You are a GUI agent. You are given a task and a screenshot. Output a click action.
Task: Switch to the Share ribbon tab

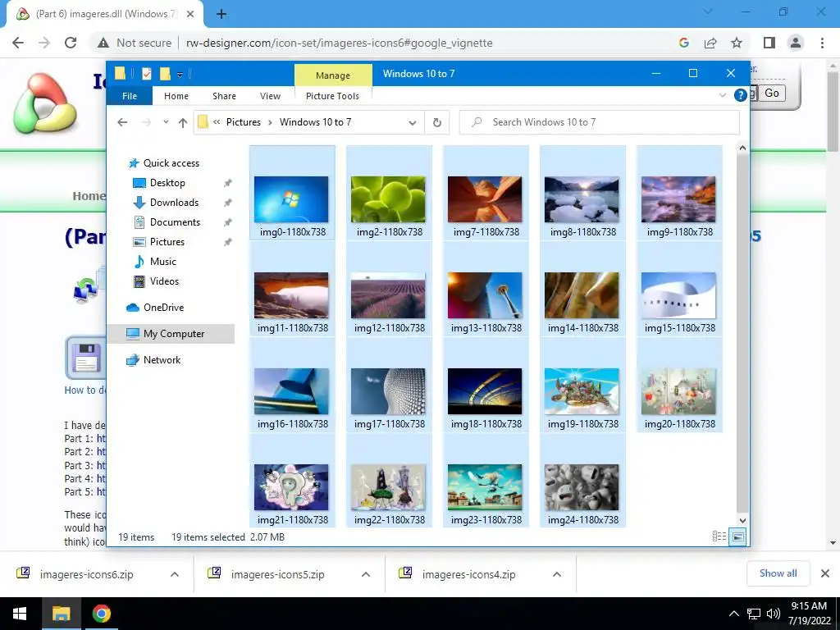(224, 96)
